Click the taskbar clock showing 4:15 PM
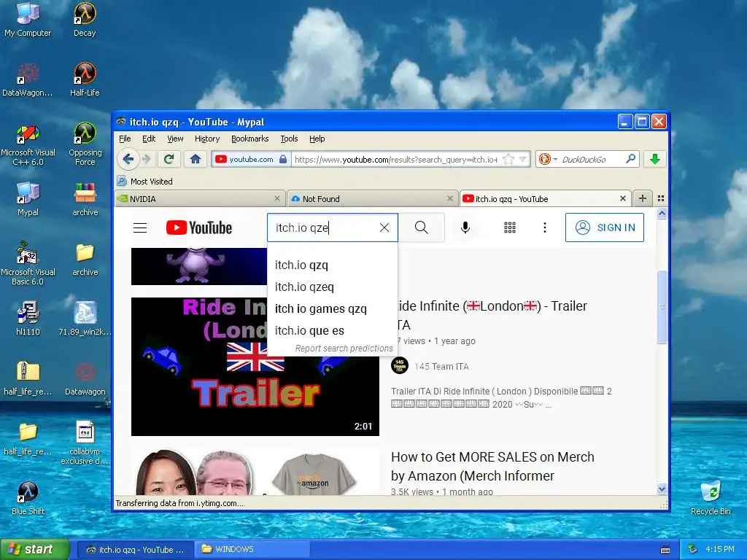This screenshot has height=560, width=747. 719,549
